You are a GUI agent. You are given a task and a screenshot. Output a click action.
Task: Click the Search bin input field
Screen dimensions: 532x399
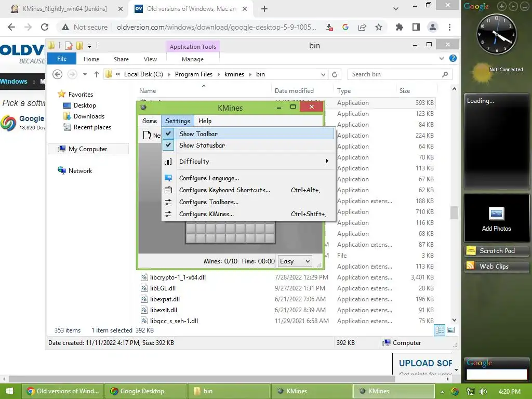coord(395,74)
